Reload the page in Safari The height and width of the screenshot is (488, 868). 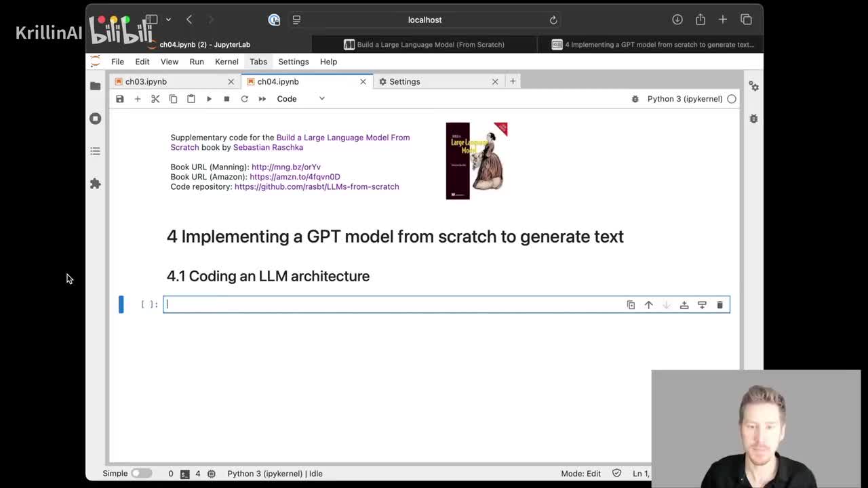coord(553,20)
